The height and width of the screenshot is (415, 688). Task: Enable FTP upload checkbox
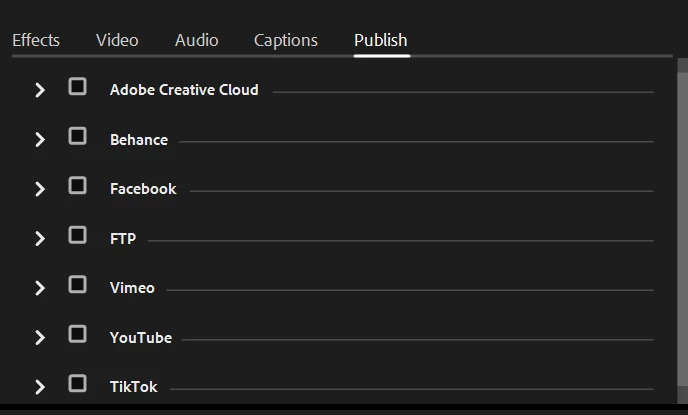tap(77, 235)
